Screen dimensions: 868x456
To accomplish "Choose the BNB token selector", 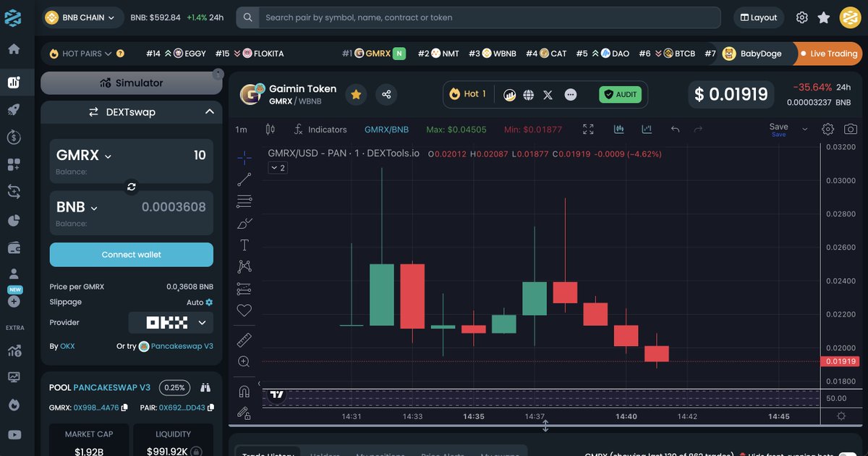I will tap(77, 207).
